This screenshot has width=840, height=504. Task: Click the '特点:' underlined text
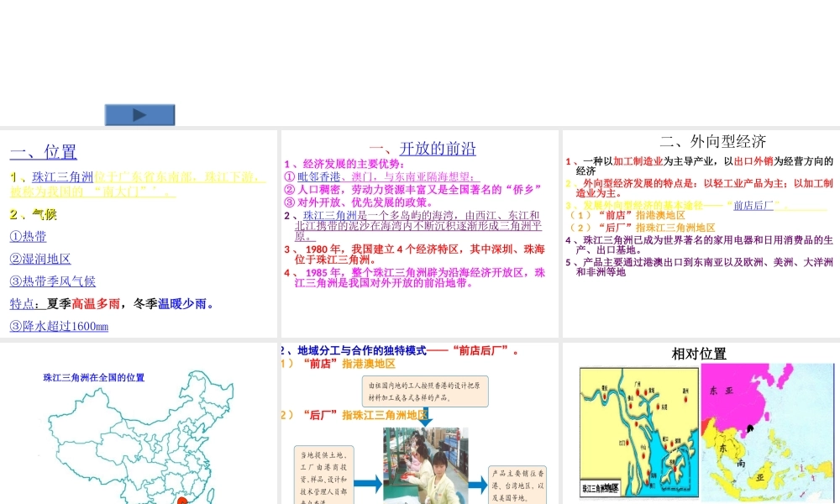point(24,304)
